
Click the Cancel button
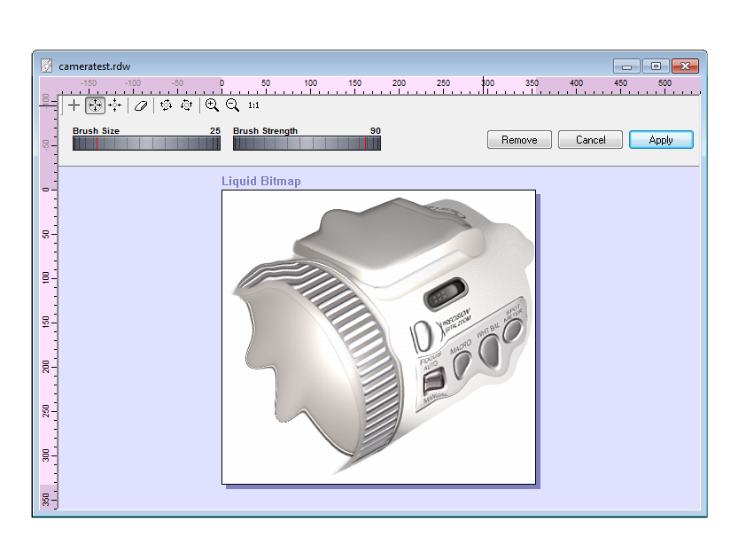point(590,140)
